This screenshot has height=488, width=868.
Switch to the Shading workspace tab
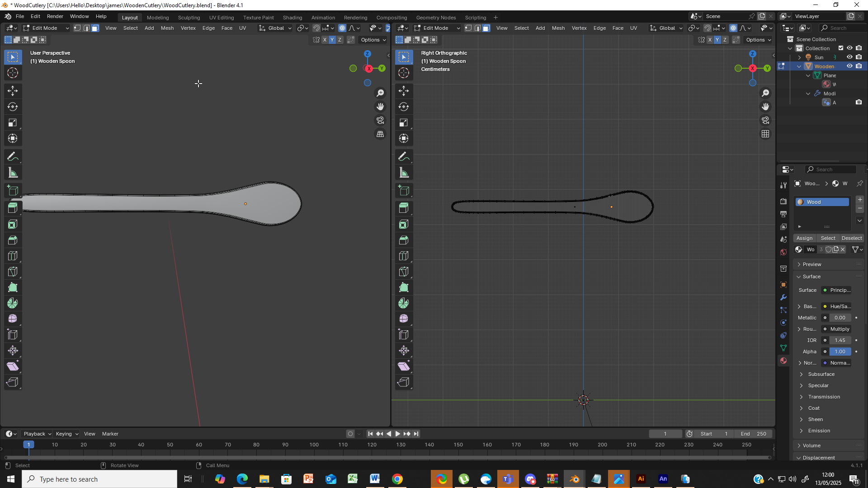click(292, 18)
